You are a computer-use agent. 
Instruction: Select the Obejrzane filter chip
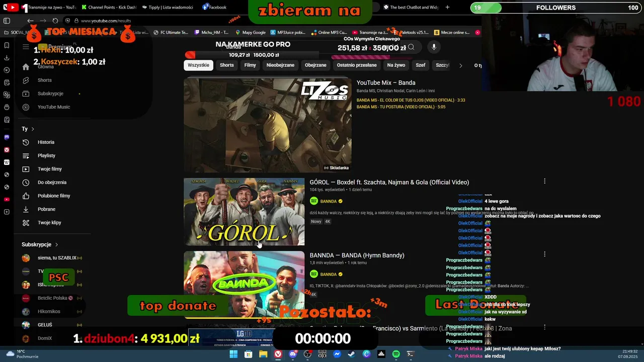(315, 65)
